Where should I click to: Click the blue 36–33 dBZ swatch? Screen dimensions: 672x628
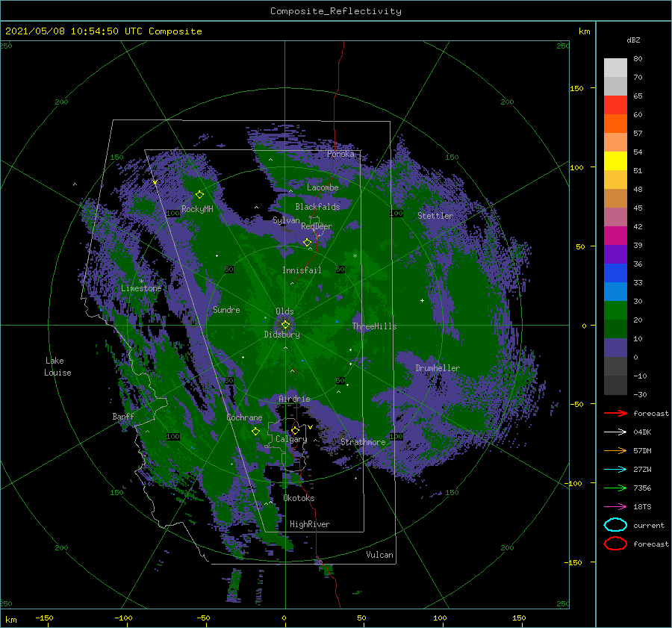[615, 273]
